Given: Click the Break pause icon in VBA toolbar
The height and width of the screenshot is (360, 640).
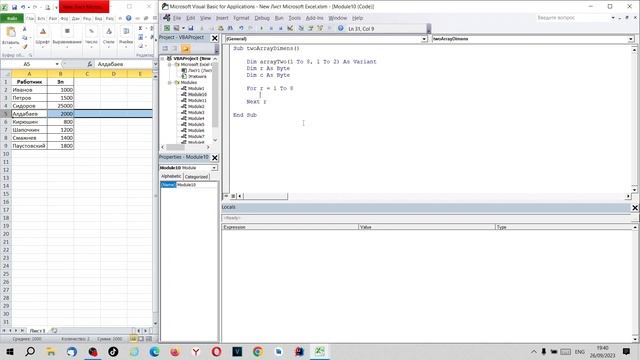Looking at the screenshot, I should click(271, 28).
